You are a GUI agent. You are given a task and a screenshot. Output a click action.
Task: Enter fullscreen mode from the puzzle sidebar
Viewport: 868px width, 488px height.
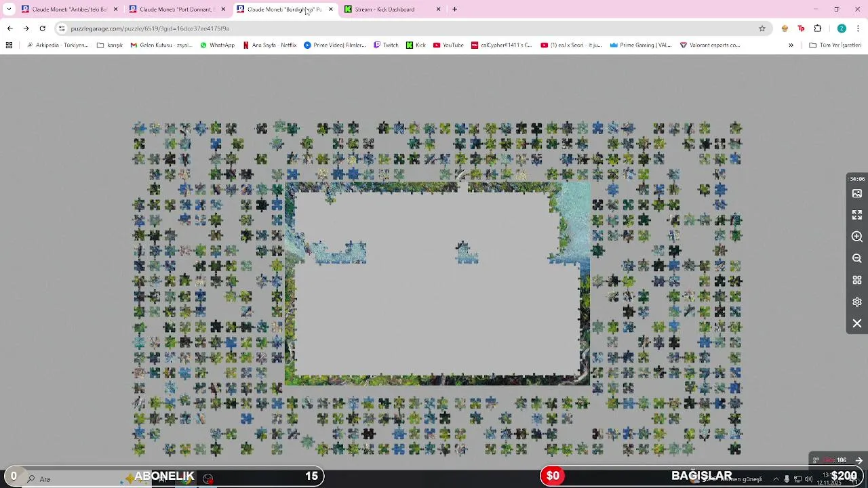[857, 215]
